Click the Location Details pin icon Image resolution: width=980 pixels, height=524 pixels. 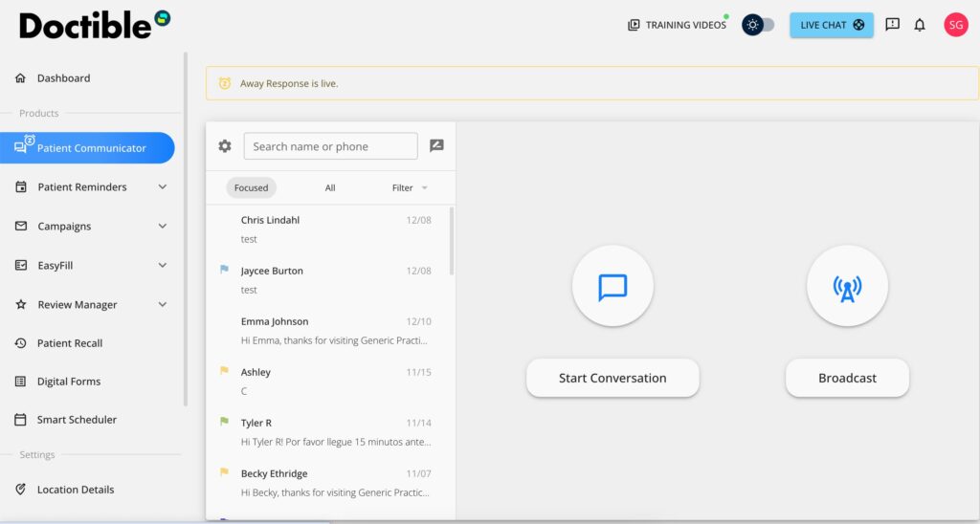(21, 490)
